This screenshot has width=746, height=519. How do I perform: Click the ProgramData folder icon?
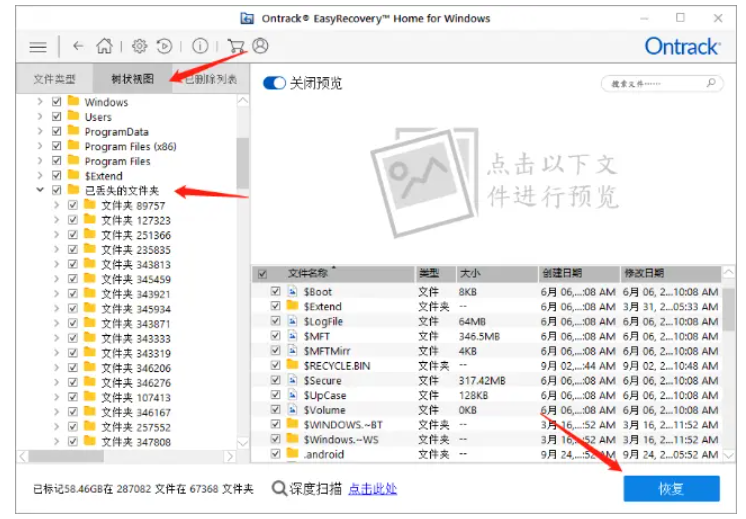[x=73, y=131]
